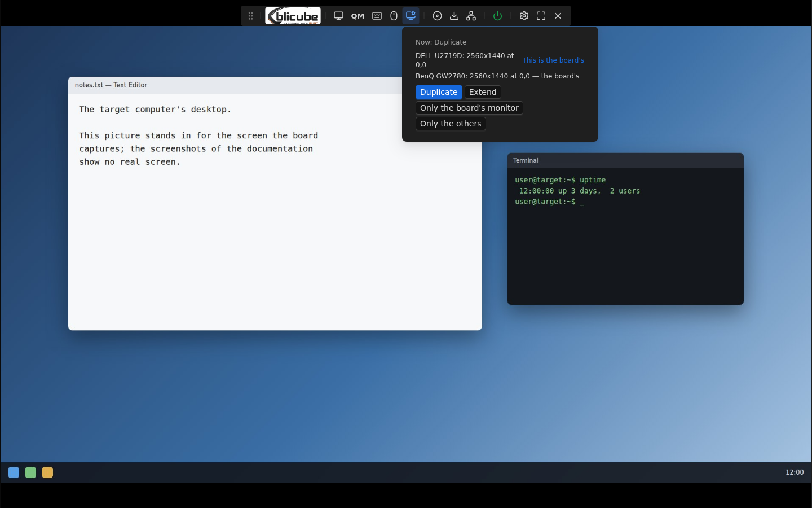Viewport: 812px width, 508px height.
Task: Open the disc media icon
Action: click(437, 16)
